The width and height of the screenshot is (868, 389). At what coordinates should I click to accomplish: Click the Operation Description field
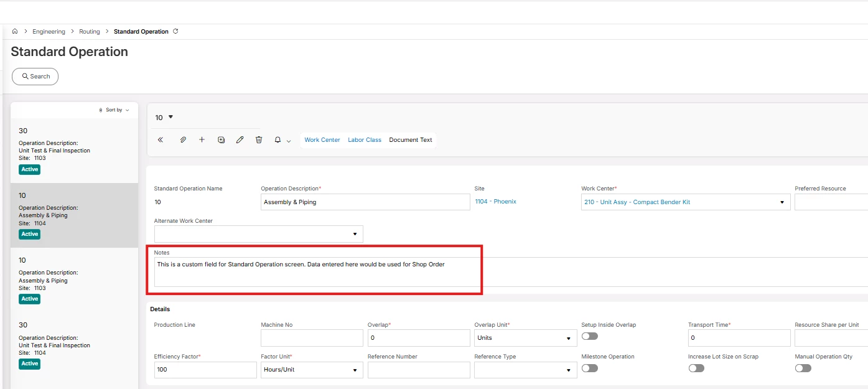(x=365, y=202)
